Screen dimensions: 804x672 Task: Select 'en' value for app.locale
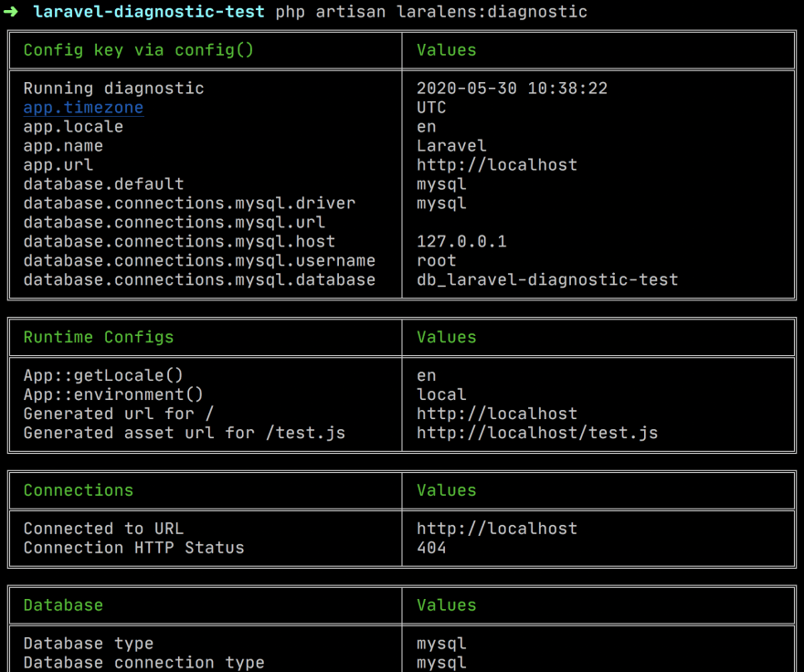point(426,127)
